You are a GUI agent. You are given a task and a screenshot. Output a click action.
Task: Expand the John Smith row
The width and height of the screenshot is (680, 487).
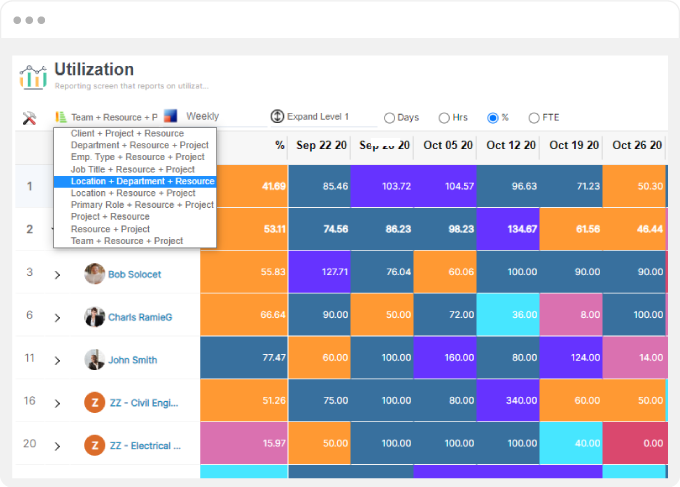tap(57, 360)
